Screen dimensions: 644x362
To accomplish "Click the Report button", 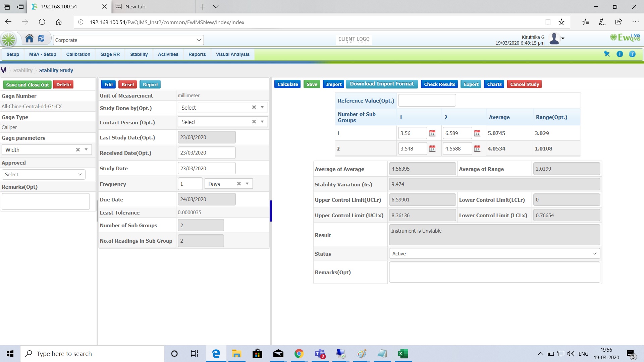I will point(150,84).
